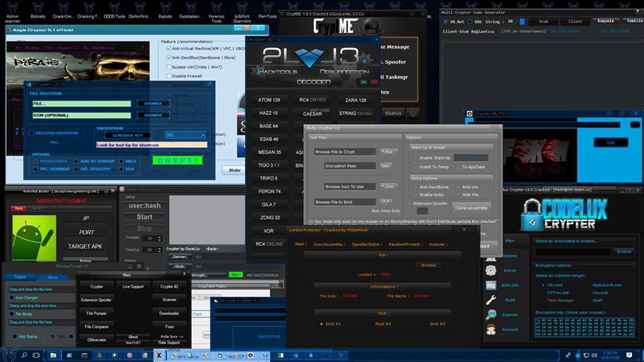The image size is (644, 362).
Task: Click Browse in Carbon Protector File section
Action: (x=429, y=265)
